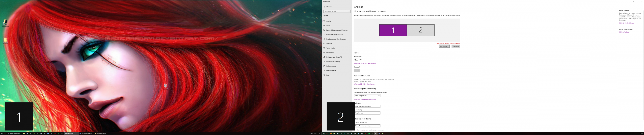Select Anzeige in the Settings sidebar
Viewport: 644px width, 135px height.
coord(337,21)
